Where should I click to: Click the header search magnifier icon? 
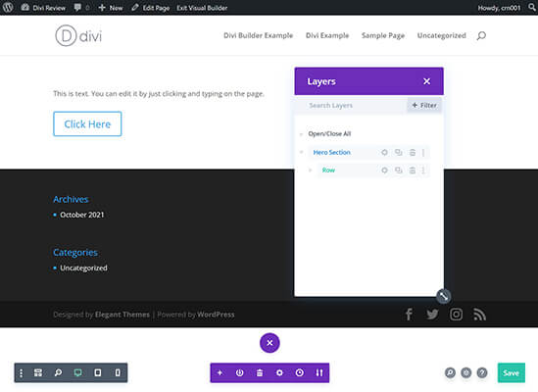pyautogui.click(x=481, y=35)
